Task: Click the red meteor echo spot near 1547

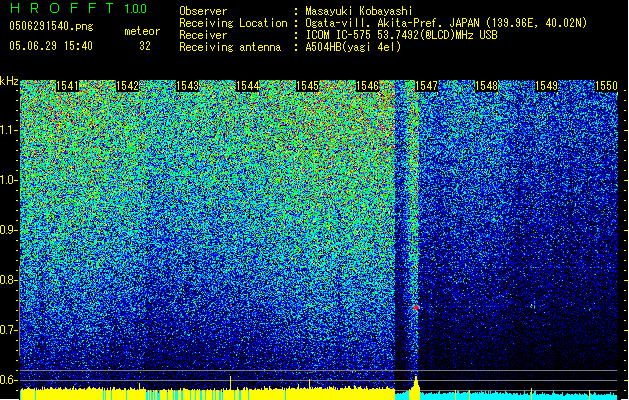Action: click(416, 307)
